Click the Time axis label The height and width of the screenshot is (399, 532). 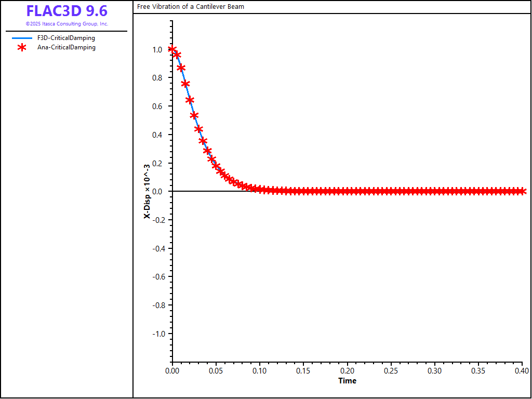[347, 381]
